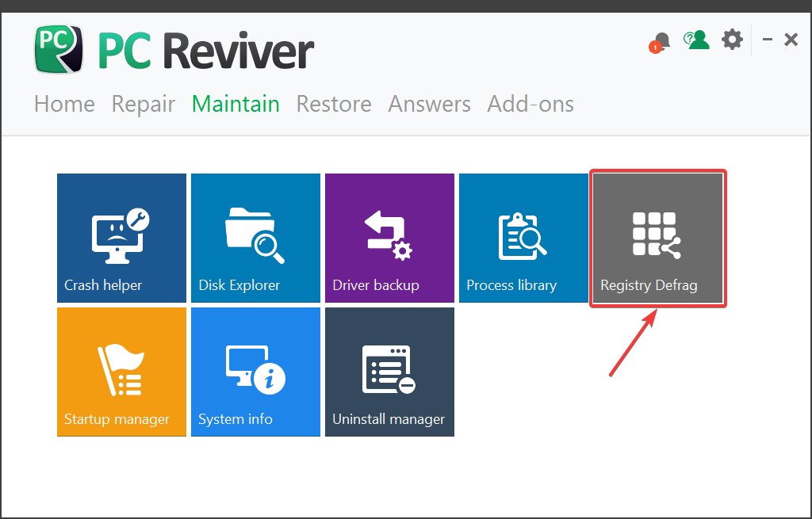Screen dimensions: 812x519
Task: View System info
Action: pyautogui.click(x=255, y=371)
